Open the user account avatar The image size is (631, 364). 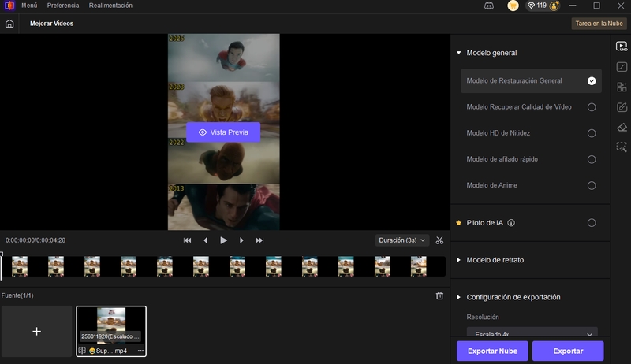[x=554, y=6]
